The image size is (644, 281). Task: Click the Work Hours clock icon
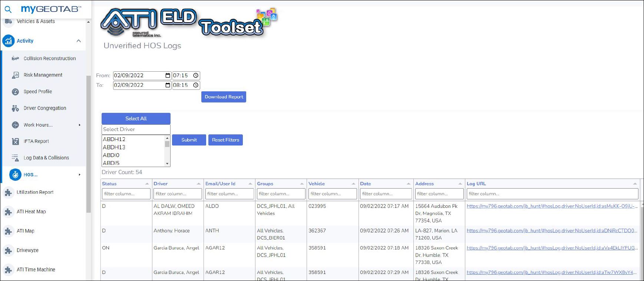click(x=15, y=125)
